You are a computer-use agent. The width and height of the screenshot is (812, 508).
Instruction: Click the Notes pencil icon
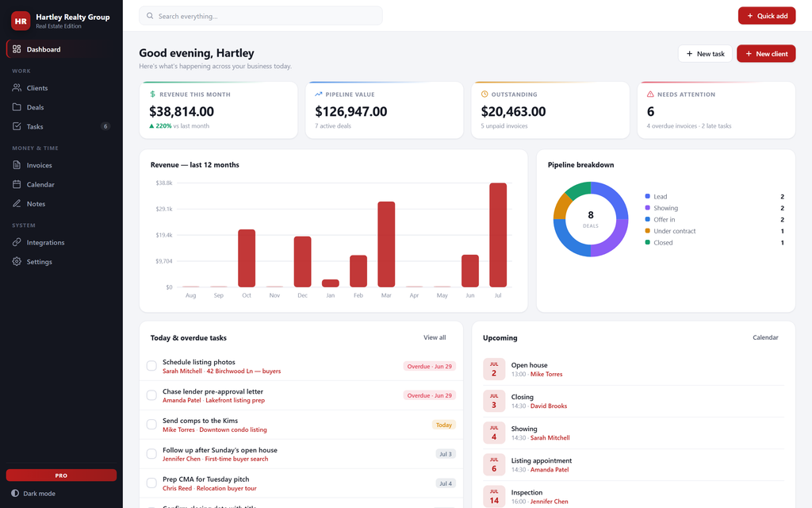17,203
